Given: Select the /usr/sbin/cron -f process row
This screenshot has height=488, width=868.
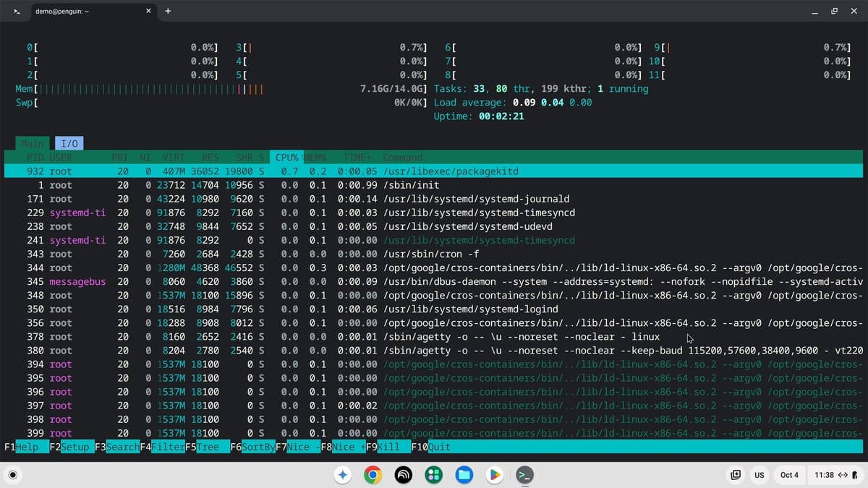Looking at the screenshot, I should [434, 254].
